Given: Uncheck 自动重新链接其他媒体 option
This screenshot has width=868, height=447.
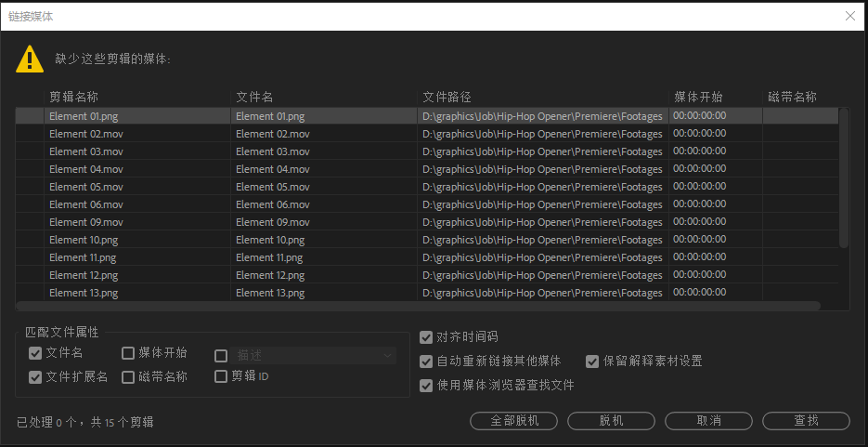Looking at the screenshot, I should point(426,362).
